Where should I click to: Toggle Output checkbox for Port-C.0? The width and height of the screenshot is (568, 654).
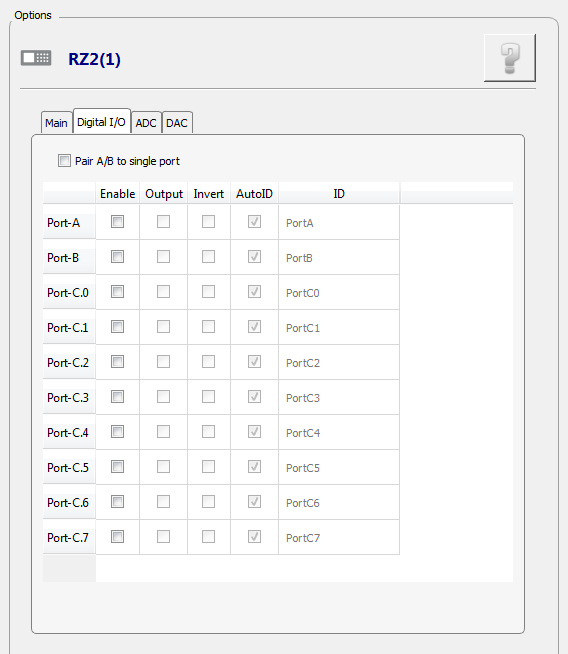click(163, 292)
